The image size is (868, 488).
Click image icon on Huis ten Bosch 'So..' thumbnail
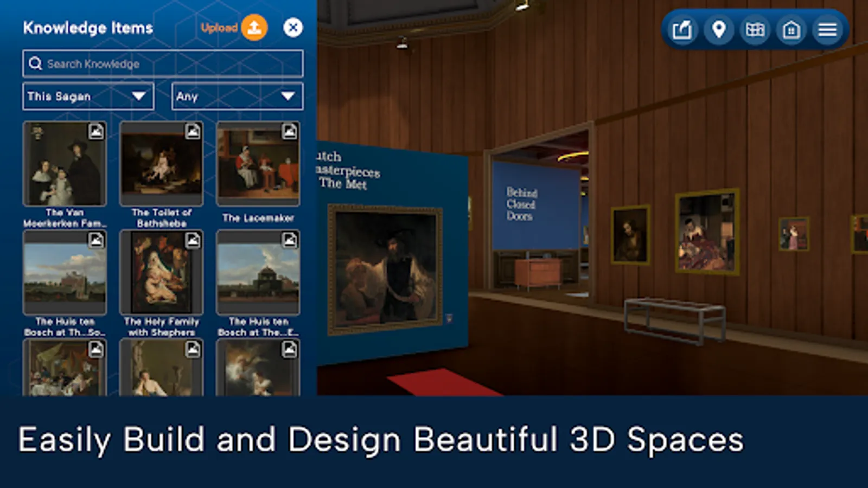pos(96,240)
